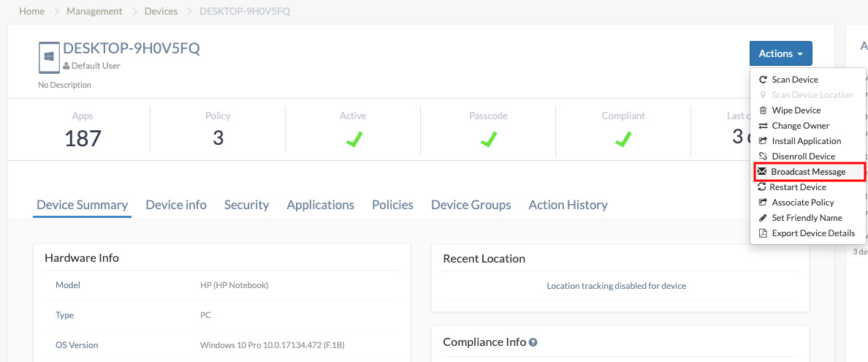
Task: Click the Default User label
Action: coord(96,66)
